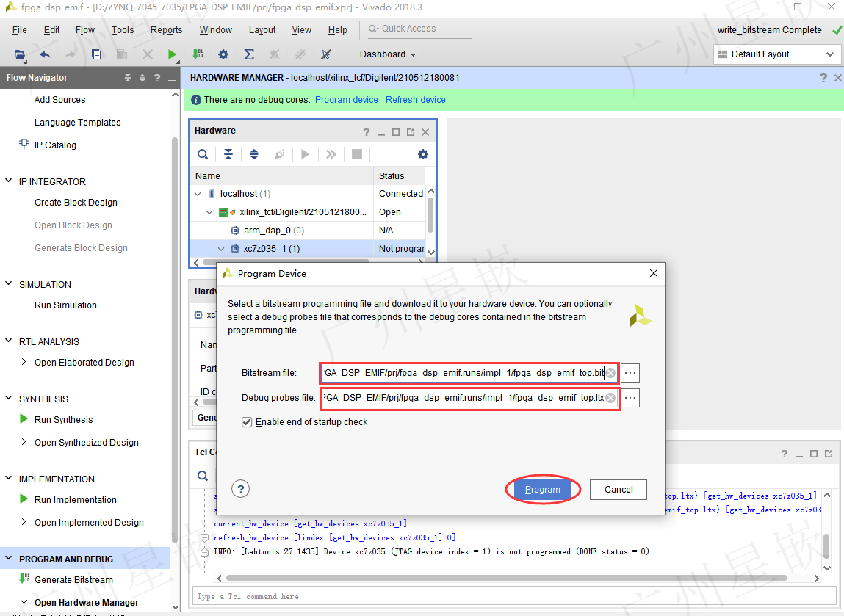Open the Reports menu
844x616 pixels.
(x=166, y=30)
